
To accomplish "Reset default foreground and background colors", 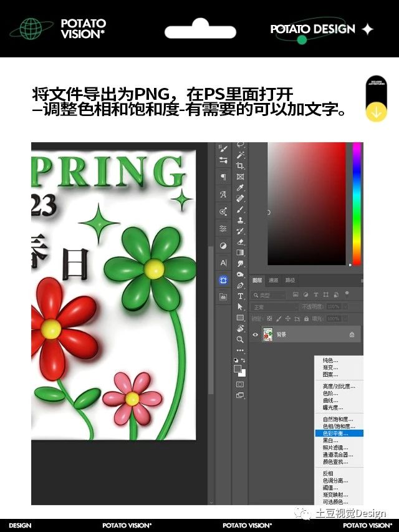I will [236, 360].
